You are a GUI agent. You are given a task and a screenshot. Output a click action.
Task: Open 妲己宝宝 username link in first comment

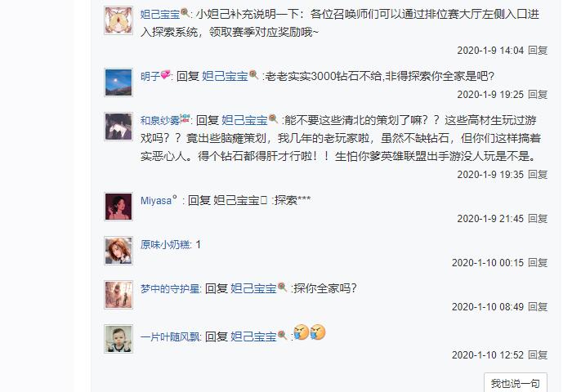[160, 14]
